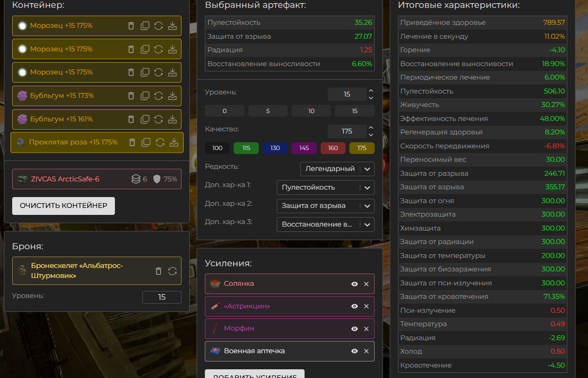Delete the Бублгум +15 161% artifact
Viewport: 588px width, 378px height.
tap(131, 119)
